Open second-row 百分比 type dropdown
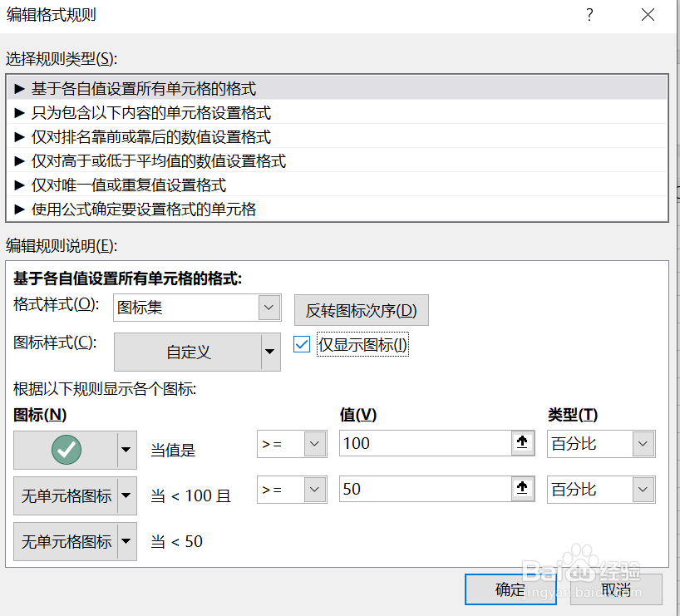Viewport: 680px width, 616px height. pyautogui.click(x=601, y=490)
